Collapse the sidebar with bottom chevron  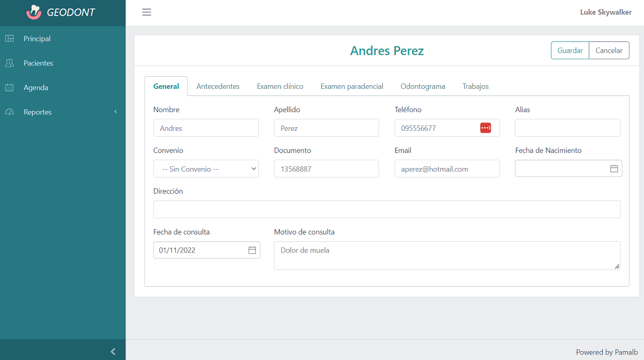tap(113, 352)
